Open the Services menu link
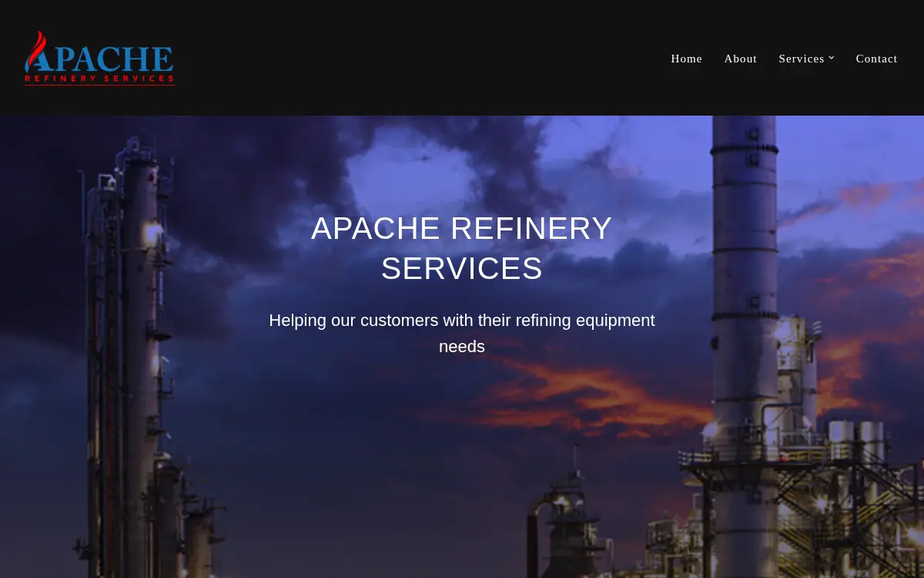Screen dimensions: 924x578 coord(802,59)
